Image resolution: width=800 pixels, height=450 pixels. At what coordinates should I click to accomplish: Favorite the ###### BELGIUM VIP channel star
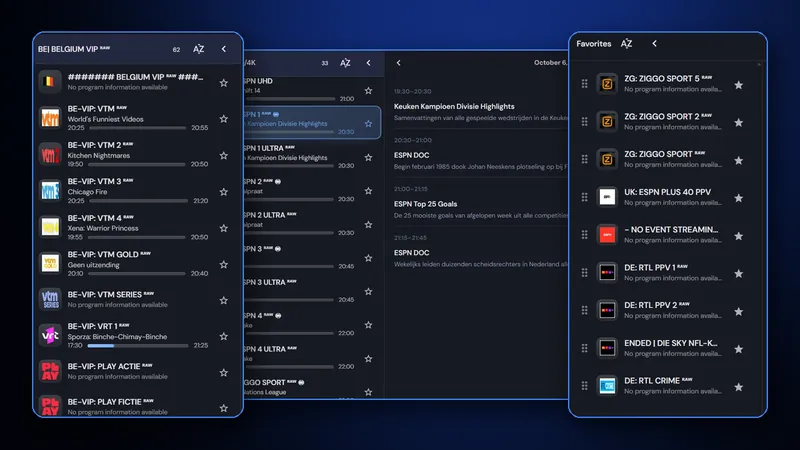tap(223, 83)
